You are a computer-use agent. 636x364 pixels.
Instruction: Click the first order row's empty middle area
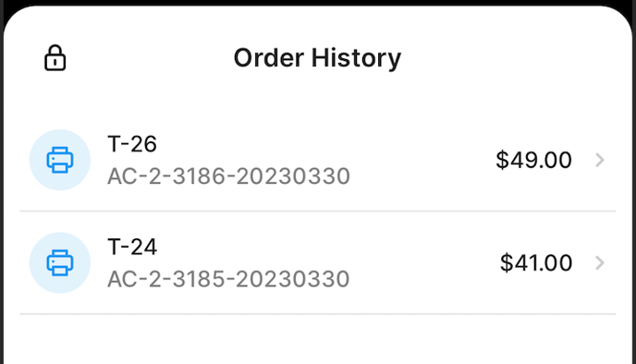422,160
